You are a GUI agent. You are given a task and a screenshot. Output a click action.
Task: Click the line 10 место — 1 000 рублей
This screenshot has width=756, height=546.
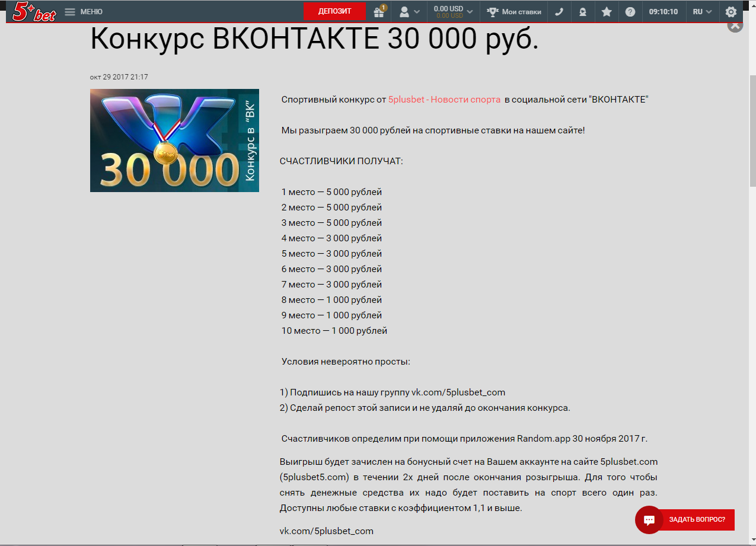(334, 331)
